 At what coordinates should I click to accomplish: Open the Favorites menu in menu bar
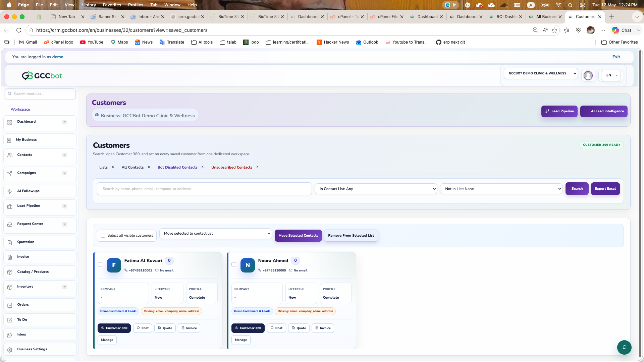click(x=112, y=5)
